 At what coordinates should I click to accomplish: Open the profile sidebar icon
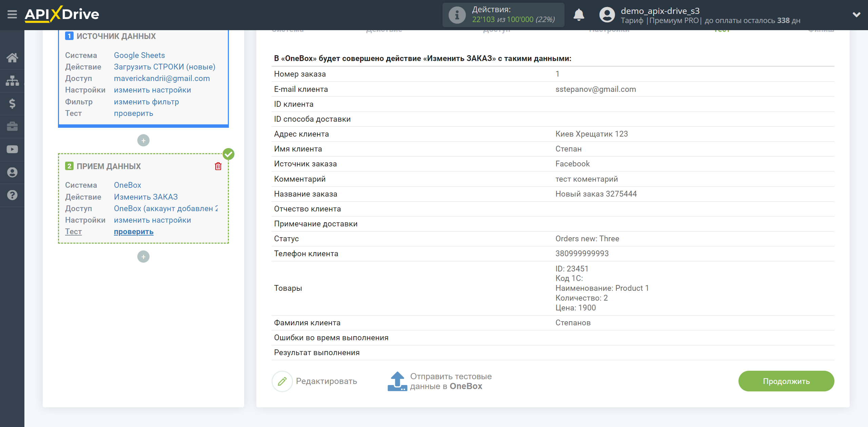tap(12, 172)
